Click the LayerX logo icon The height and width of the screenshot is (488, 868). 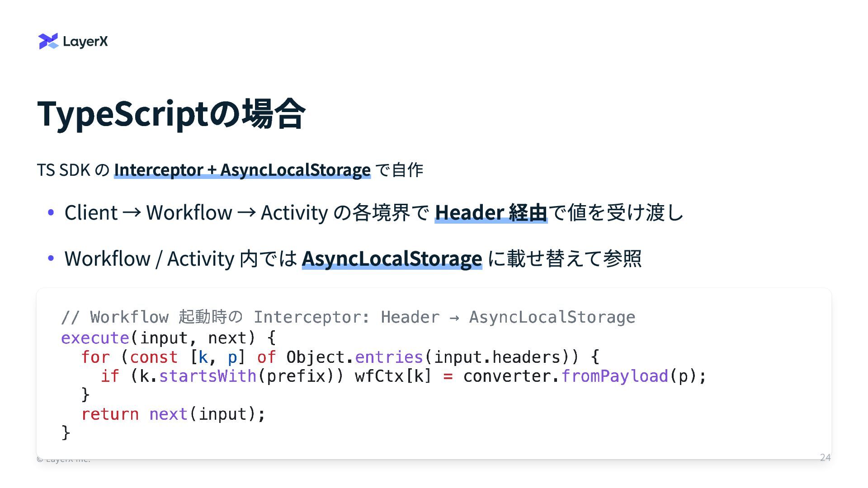48,41
